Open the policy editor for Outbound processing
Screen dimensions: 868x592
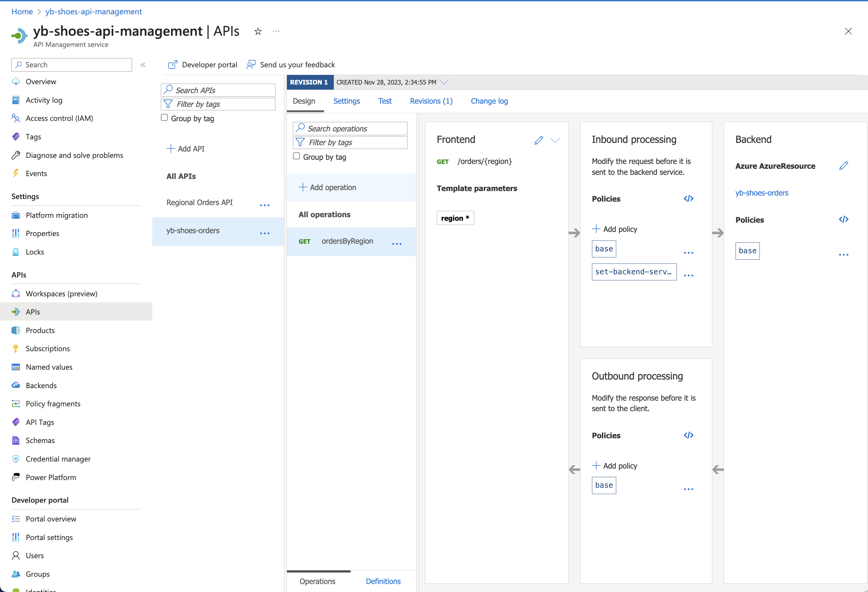click(688, 435)
